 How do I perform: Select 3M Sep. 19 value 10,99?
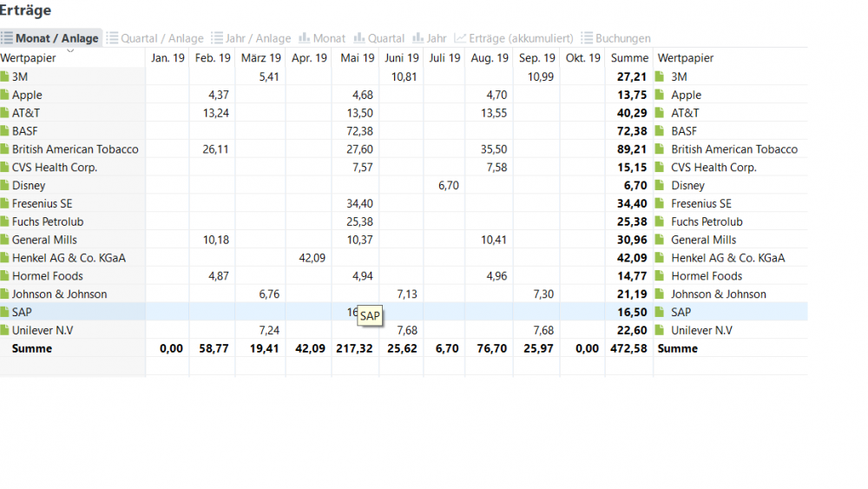coord(540,76)
